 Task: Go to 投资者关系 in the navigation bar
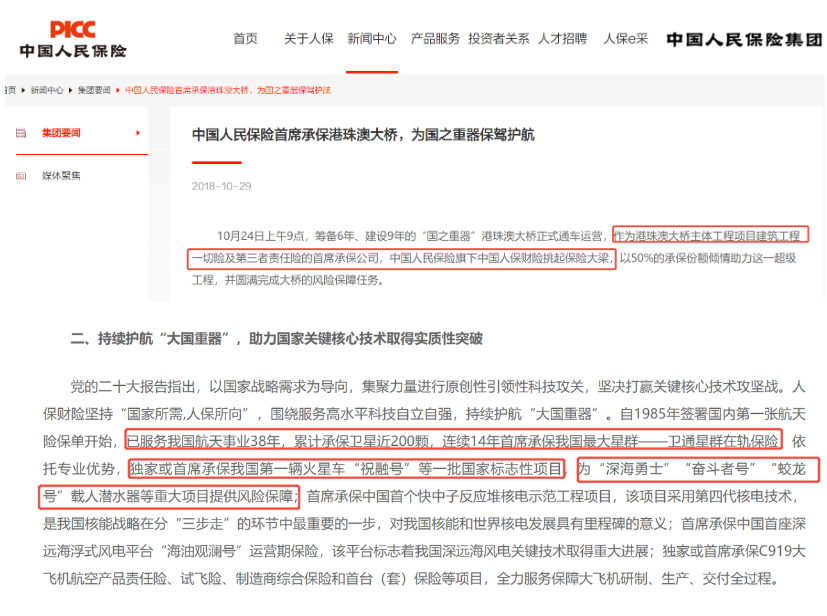click(498, 38)
